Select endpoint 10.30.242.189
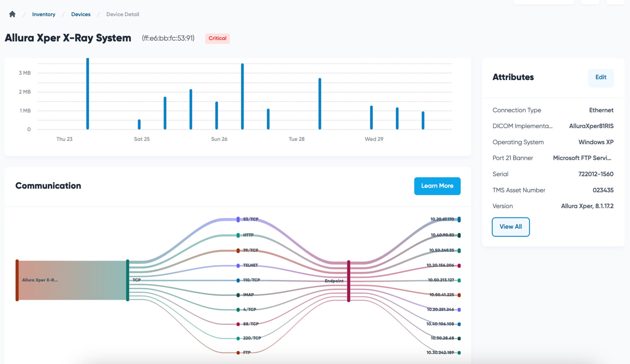Image resolution: width=630 pixels, height=364 pixels. [459, 353]
